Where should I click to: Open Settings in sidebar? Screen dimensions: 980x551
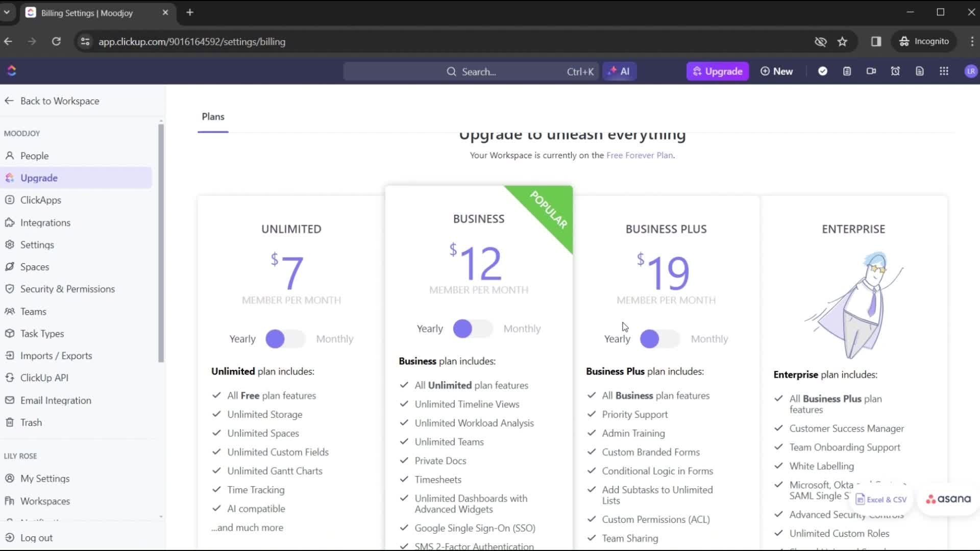pyautogui.click(x=77, y=245)
